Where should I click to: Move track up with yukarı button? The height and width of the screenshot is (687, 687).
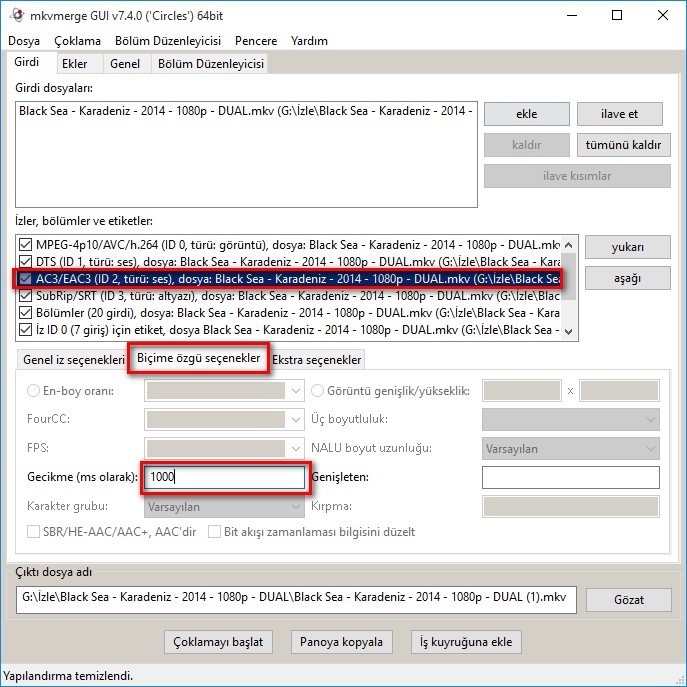coord(627,247)
